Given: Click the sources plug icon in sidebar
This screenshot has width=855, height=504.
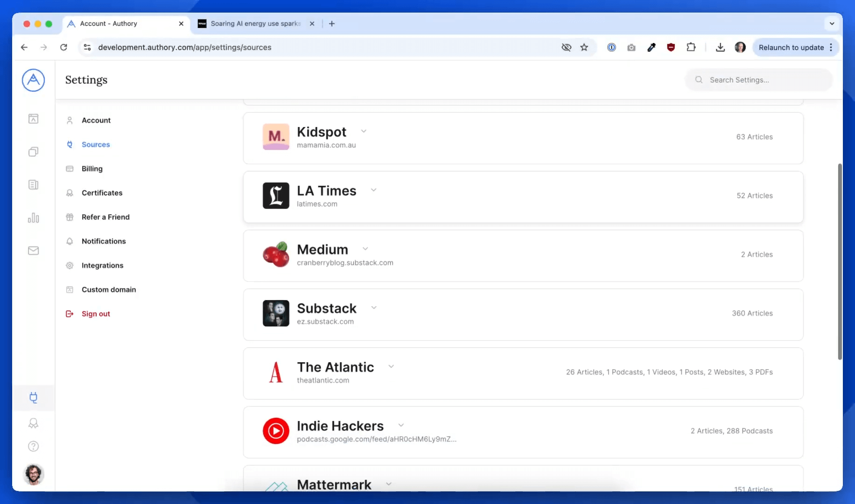Looking at the screenshot, I should (33, 398).
